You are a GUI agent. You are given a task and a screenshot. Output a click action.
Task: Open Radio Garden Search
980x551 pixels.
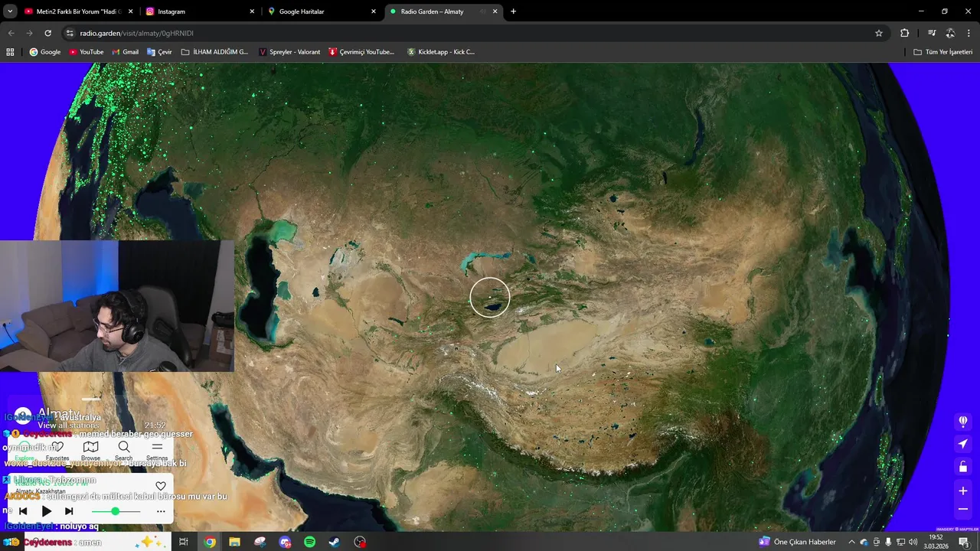[x=123, y=450]
